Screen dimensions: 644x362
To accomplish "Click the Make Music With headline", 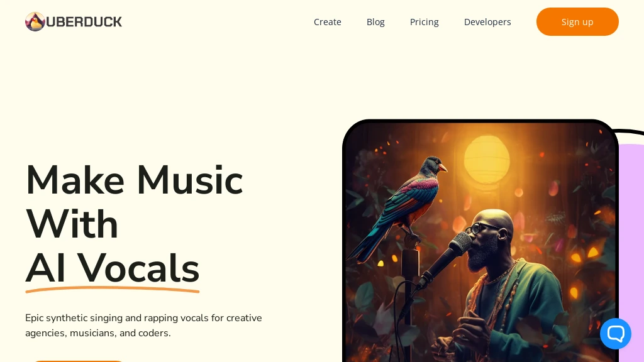I will pyautogui.click(x=134, y=202).
